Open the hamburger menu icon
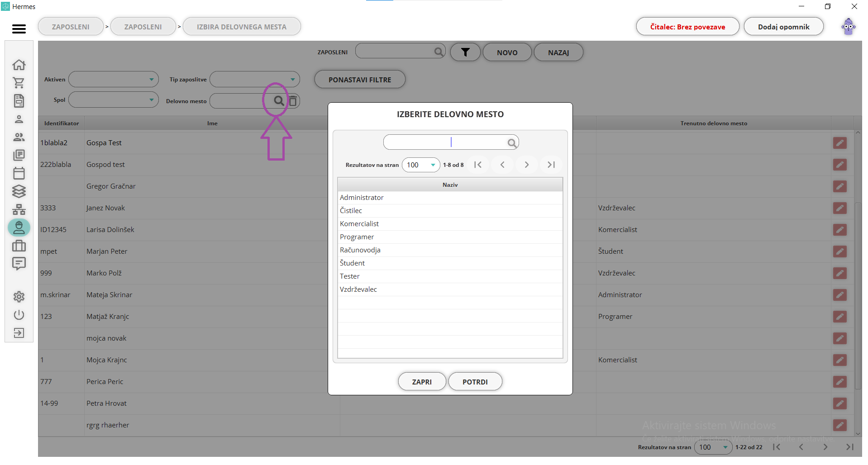 tap(19, 29)
